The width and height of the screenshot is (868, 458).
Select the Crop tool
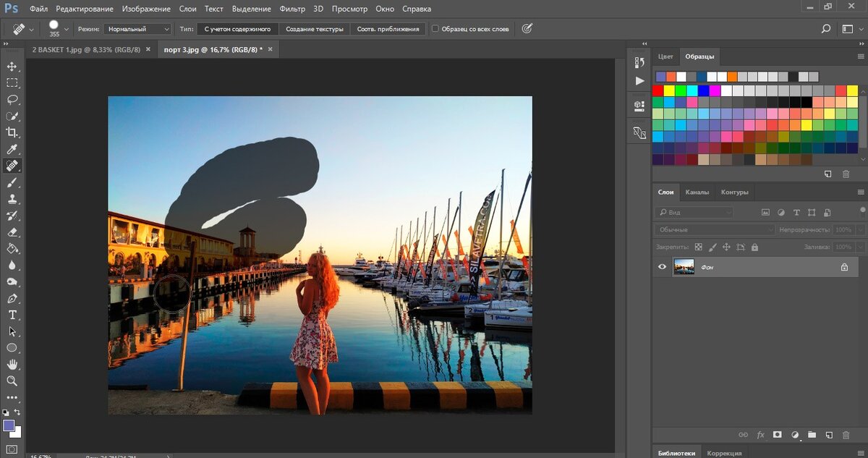tap(12, 132)
